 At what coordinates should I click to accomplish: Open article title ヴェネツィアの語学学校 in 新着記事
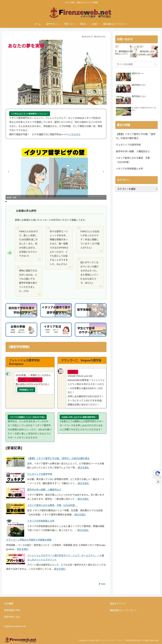[40, 474]
